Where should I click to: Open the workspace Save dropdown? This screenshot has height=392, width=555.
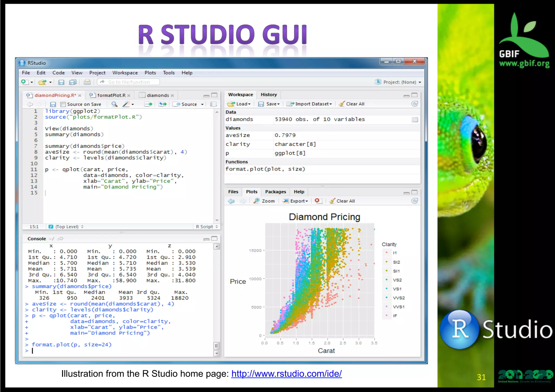pos(269,104)
